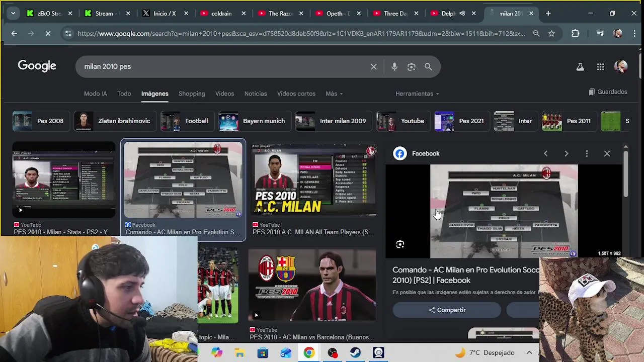Click the magnifier search button
This screenshot has width=644, height=362.
pyautogui.click(x=428, y=66)
